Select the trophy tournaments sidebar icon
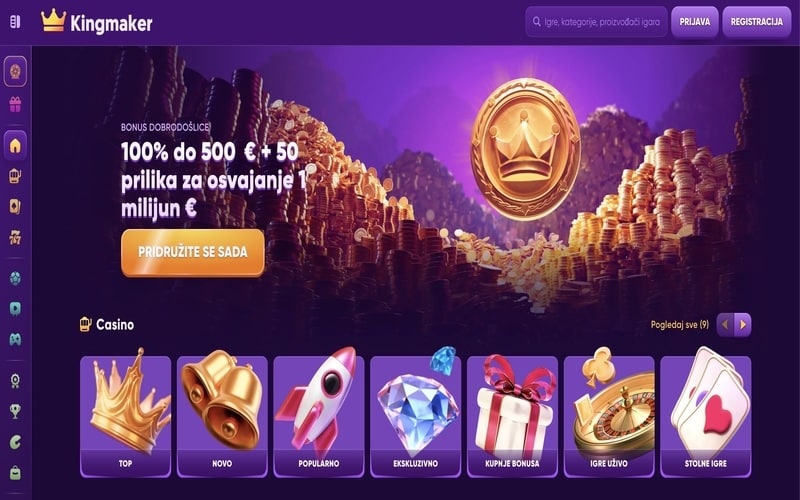 coord(15,411)
